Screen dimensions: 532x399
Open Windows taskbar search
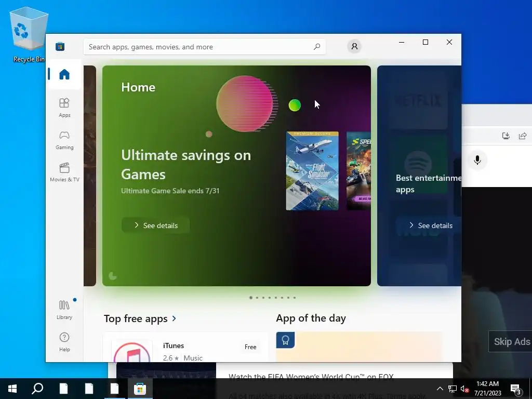click(x=37, y=389)
